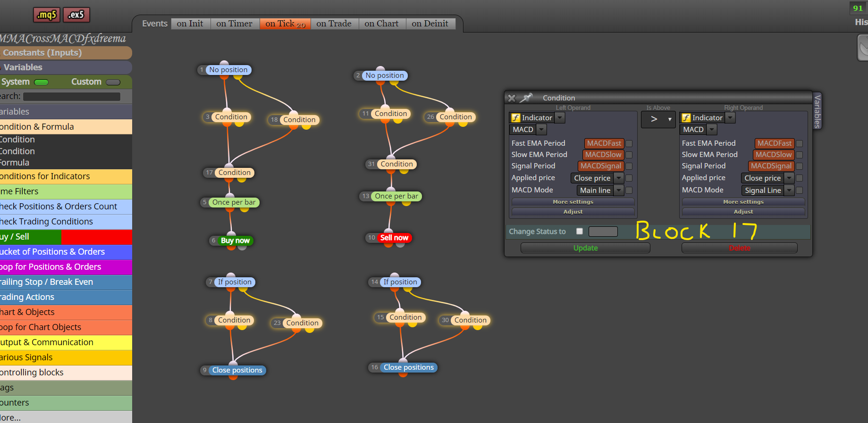Click the red Delete button
Screen dimensions: 868x423
coord(740,248)
